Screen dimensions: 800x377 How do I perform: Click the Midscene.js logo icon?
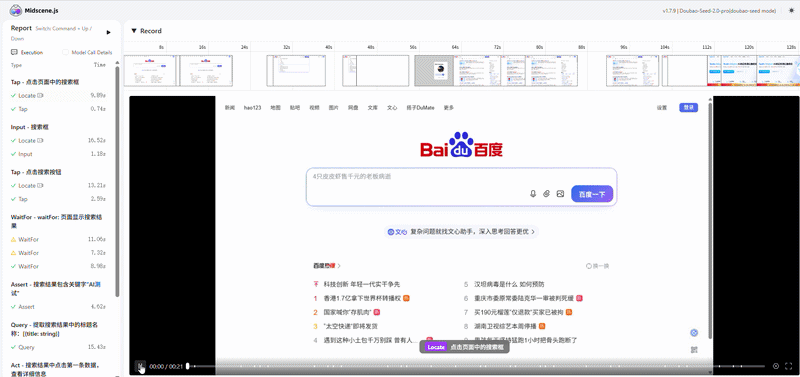(x=15, y=10)
